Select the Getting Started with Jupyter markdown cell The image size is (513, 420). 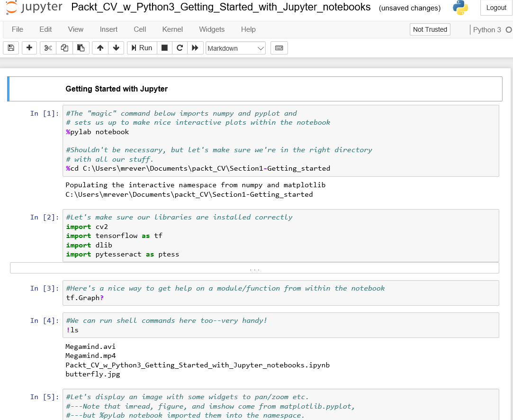pyautogui.click(x=255, y=89)
